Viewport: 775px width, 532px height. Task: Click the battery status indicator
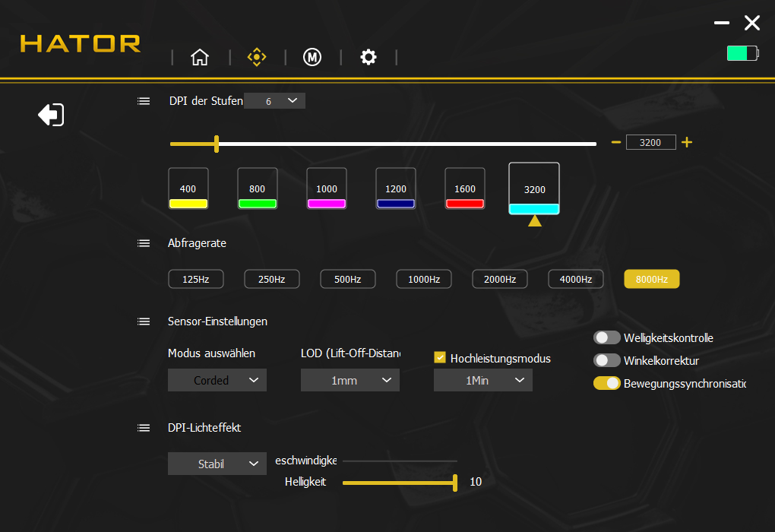(742, 53)
